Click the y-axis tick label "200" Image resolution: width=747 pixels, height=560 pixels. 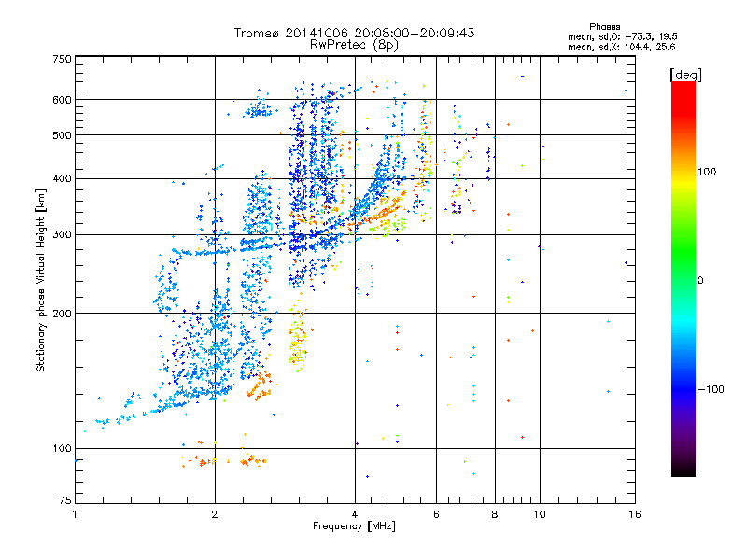click(x=63, y=314)
